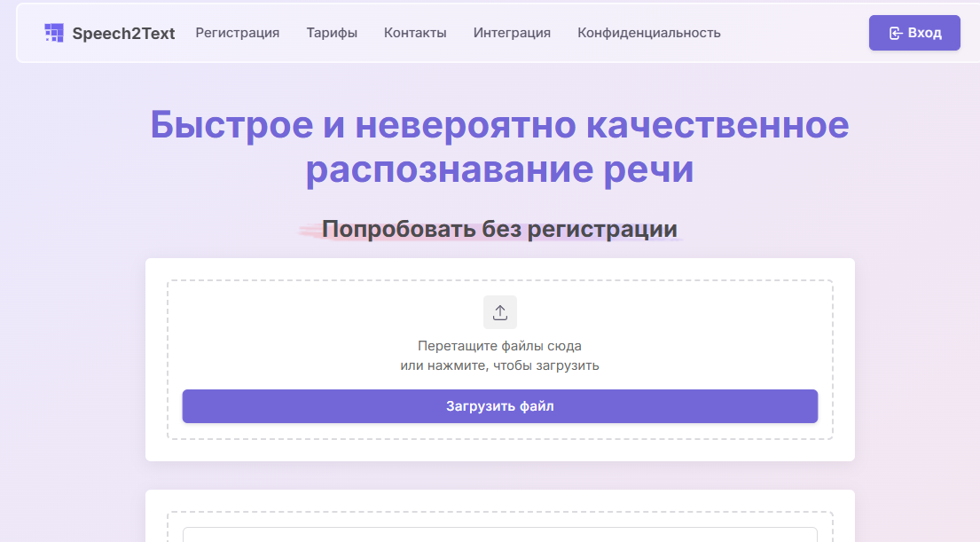
Task: Click the upload arrow icon
Action: pyautogui.click(x=499, y=312)
